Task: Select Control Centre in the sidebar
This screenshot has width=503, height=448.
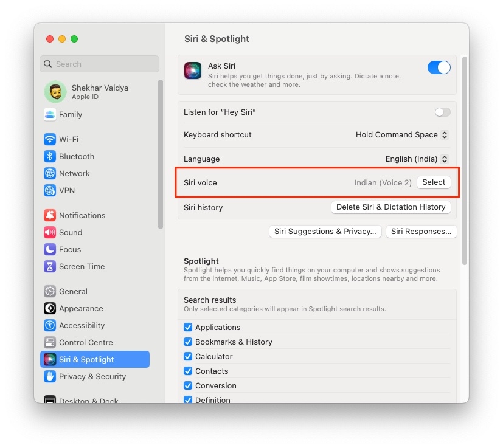Action: pos(95,342)
